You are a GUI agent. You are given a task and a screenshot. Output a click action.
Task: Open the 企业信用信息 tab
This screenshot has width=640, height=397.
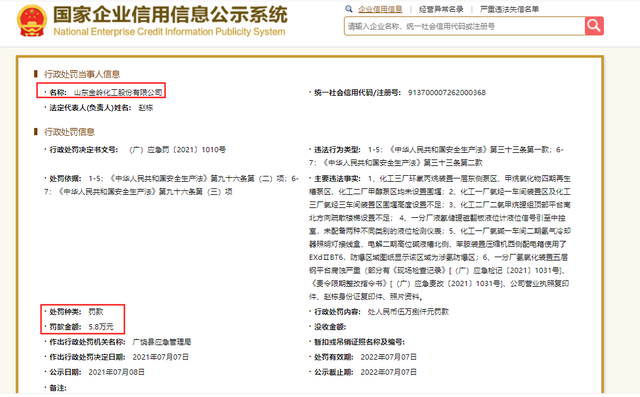click(x=380, y=9)
